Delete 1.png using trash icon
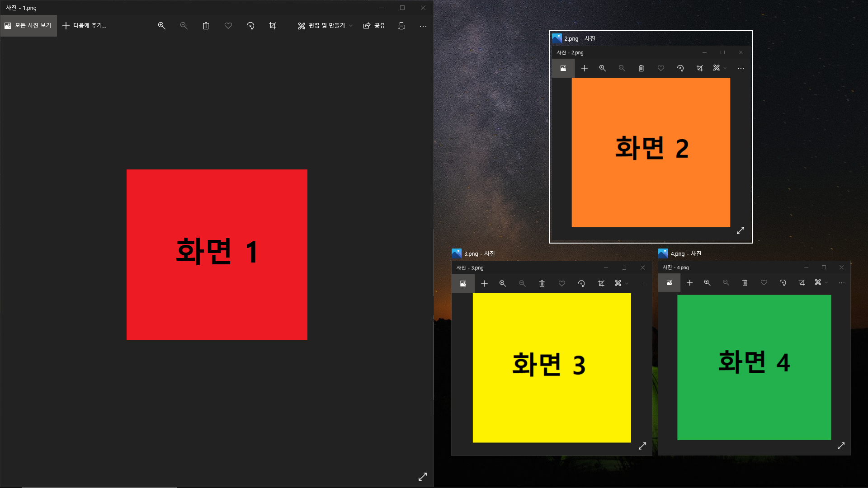This screenshot has width=868, height=488. (206, 26)
